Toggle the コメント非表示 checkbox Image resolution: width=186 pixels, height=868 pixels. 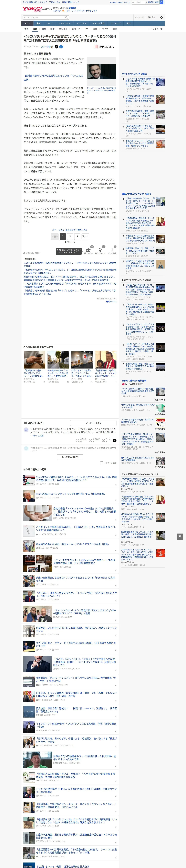(102, 463)
